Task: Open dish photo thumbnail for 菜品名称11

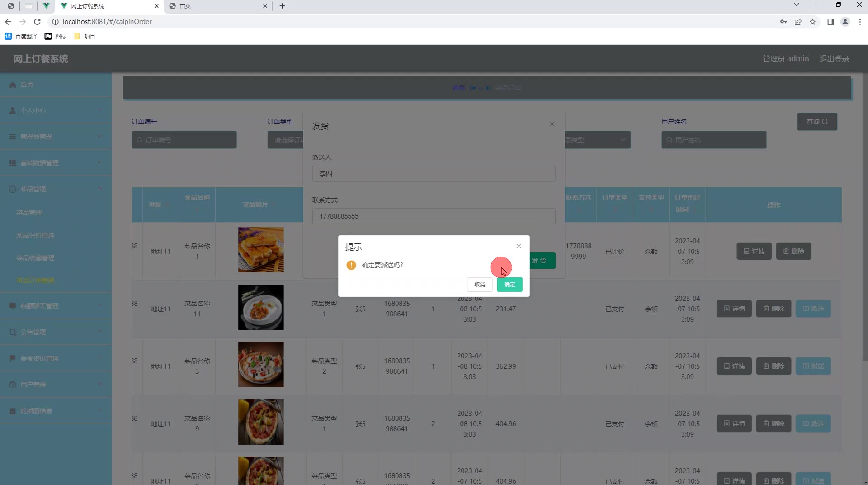Action: click(261, 307)
